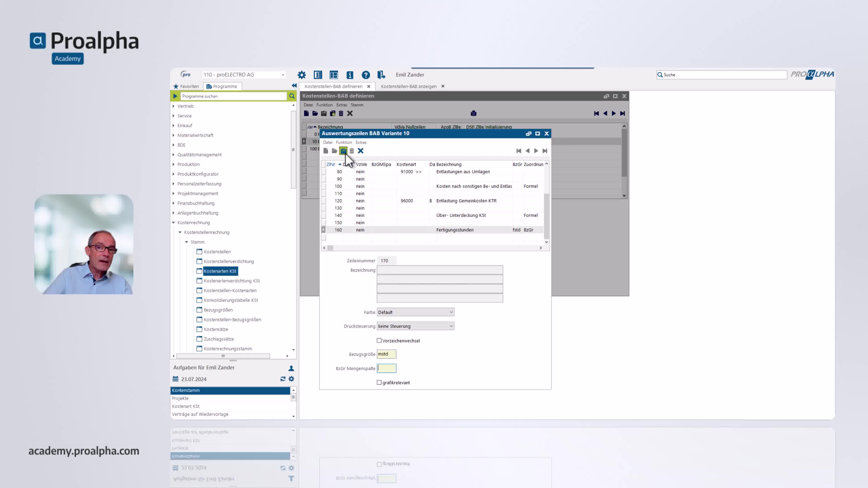The height and width of the screenshot is (488, 868).
Task: Click the save icon in Auswertungszeilen toolbar
Action: click(343, 150)
